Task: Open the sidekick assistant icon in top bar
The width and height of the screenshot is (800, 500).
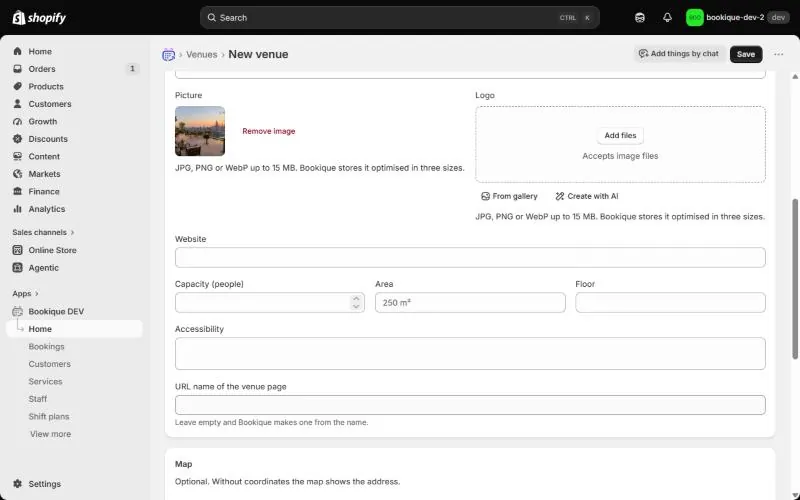Action: (640, 18)
